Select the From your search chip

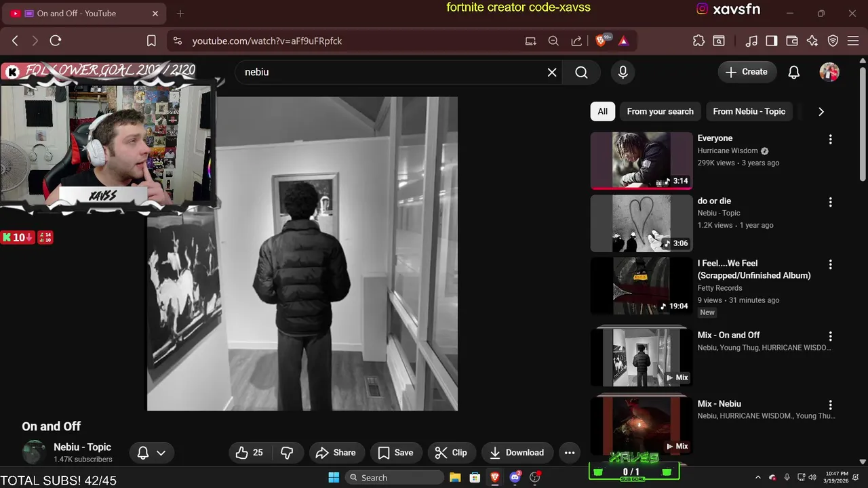click(x=660, y=111)
